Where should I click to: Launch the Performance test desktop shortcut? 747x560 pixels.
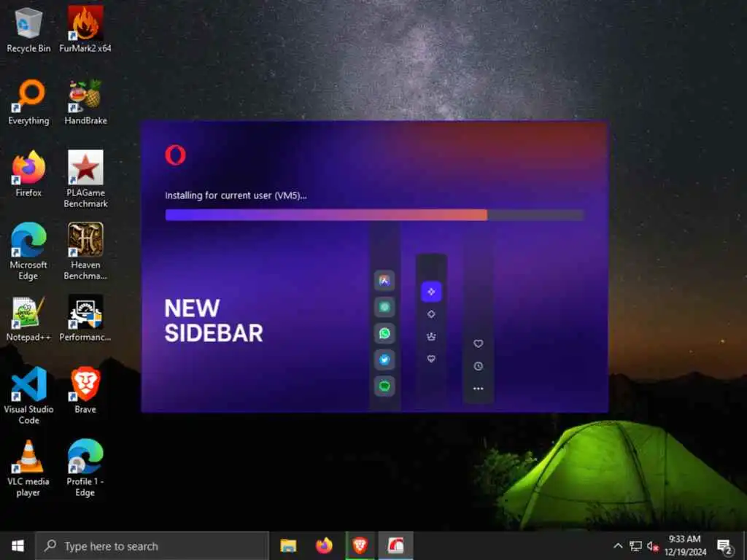pyautogui.click(x=85, y=319)
